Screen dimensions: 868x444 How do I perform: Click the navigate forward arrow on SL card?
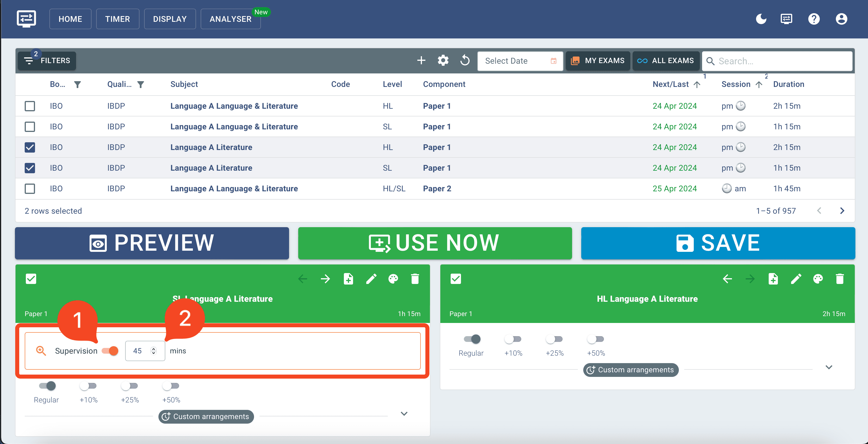[x=326, y=278]
